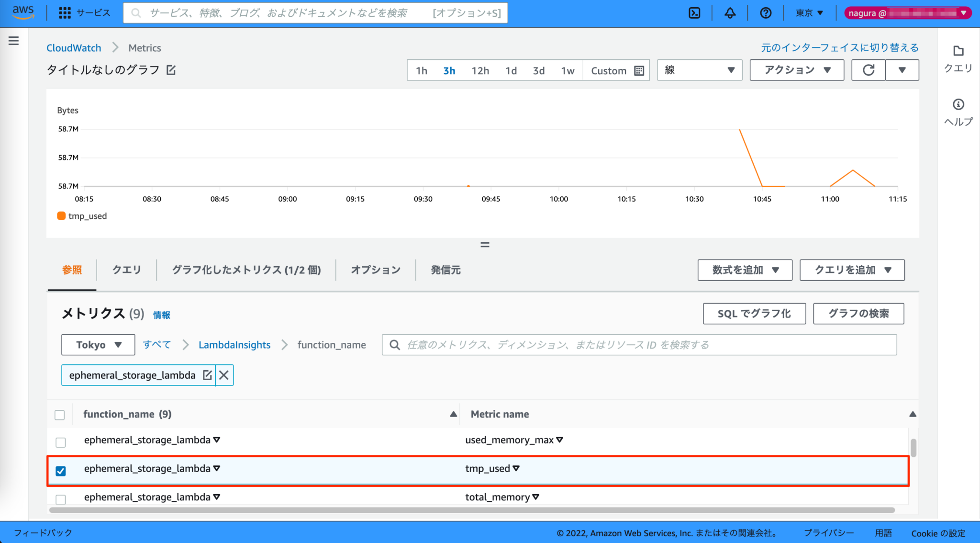Open the notifications bell
This screenshot has width=980, height=543.
pos(730,13)
